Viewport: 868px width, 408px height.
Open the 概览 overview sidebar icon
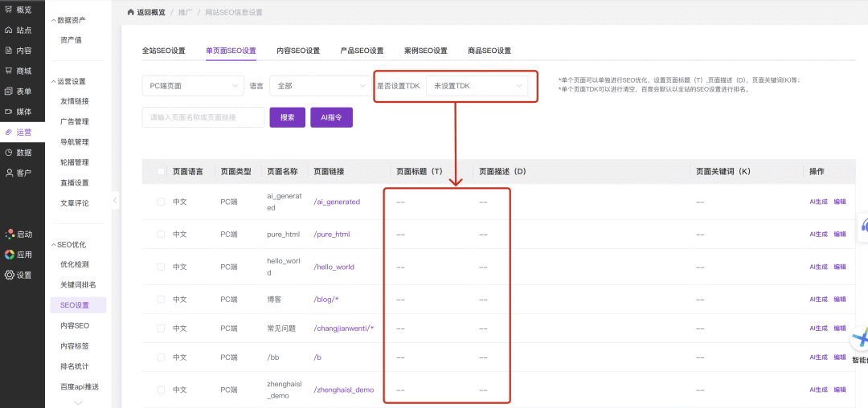(9, 10)
